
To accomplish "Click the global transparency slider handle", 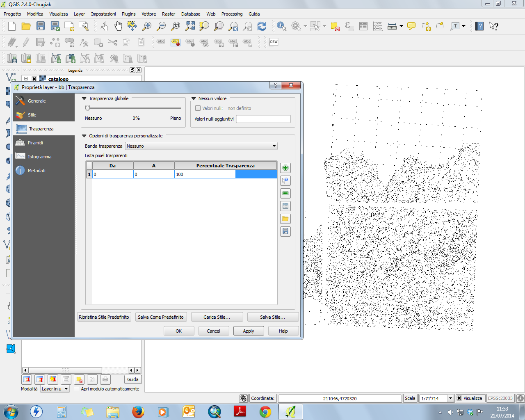I will 87,108.
